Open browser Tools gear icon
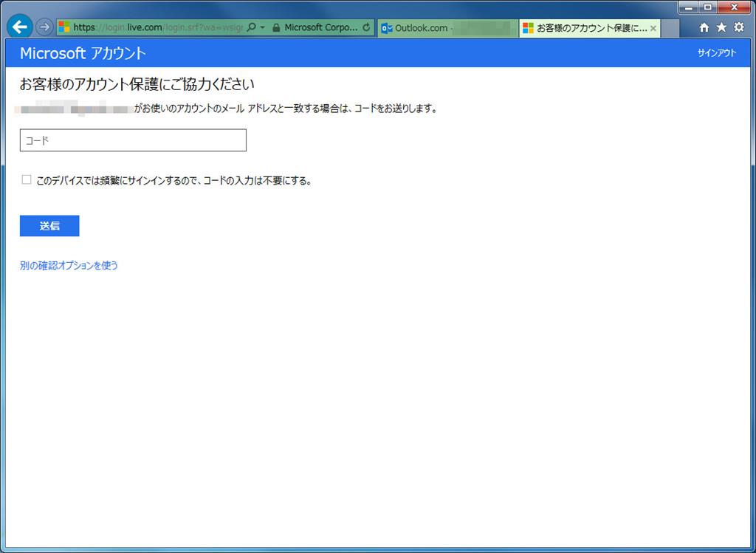Screen dimensions: 756x553 (x=738, y=27)
